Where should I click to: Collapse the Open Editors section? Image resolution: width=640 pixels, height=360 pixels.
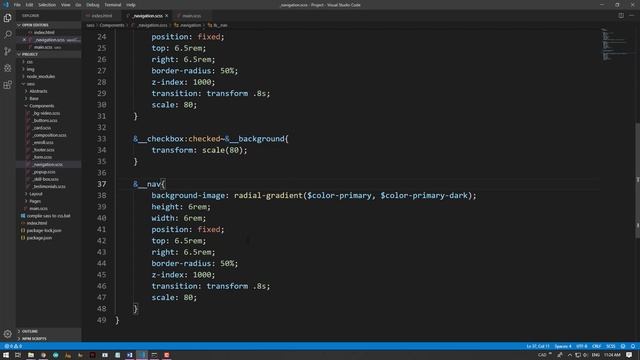[x=48, y=25]
